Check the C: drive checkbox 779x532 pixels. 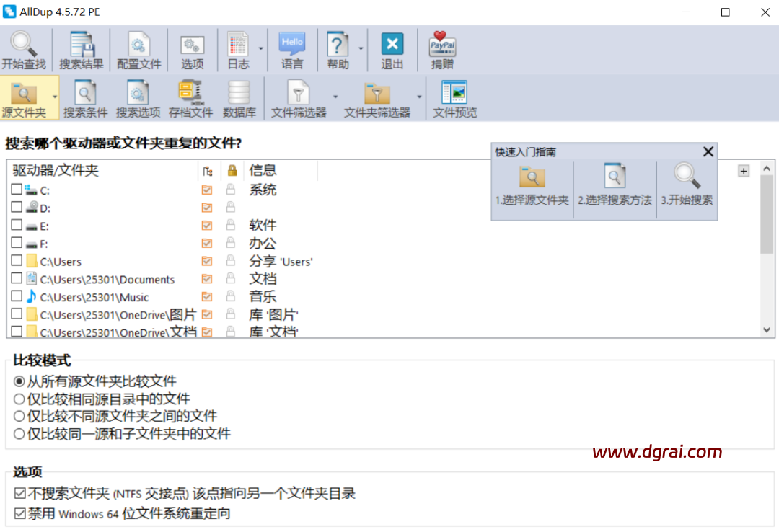(x=17, y=190)
